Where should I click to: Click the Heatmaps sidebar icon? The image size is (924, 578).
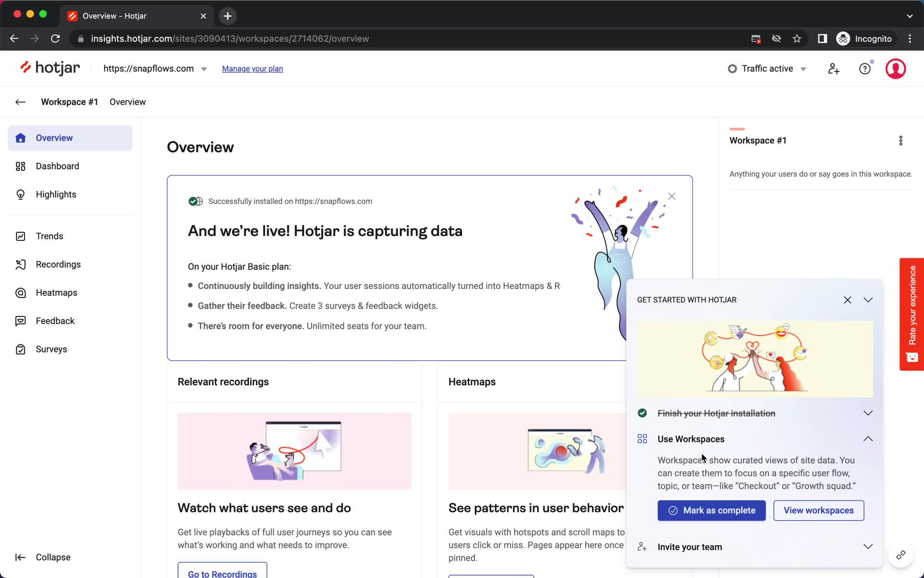(x=19, y=292)
